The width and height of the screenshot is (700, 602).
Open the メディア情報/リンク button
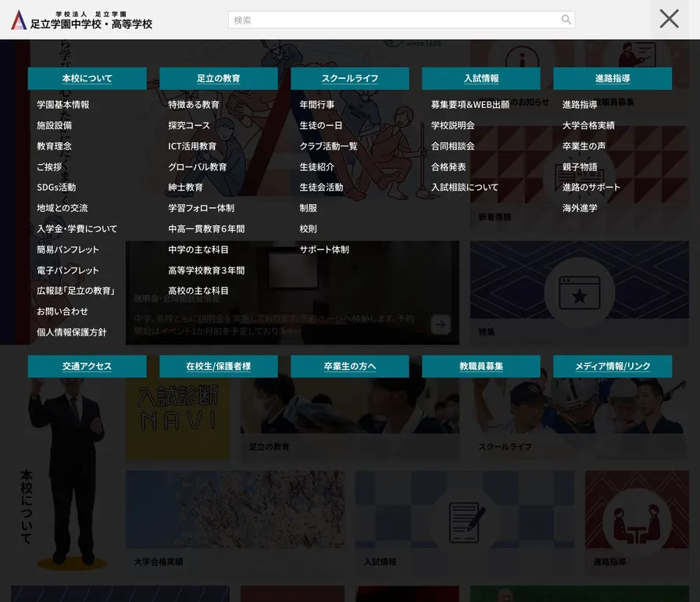point(612,366)
